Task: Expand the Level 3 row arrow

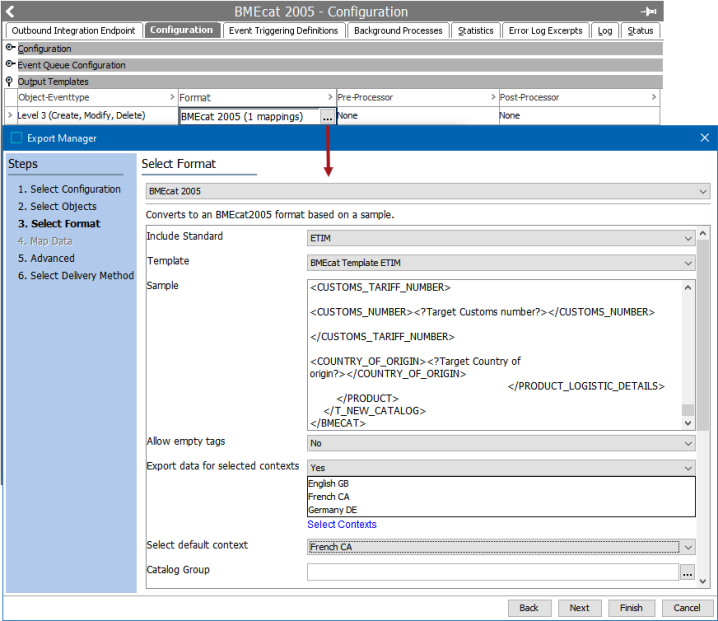Action: (x=10, y=115)
